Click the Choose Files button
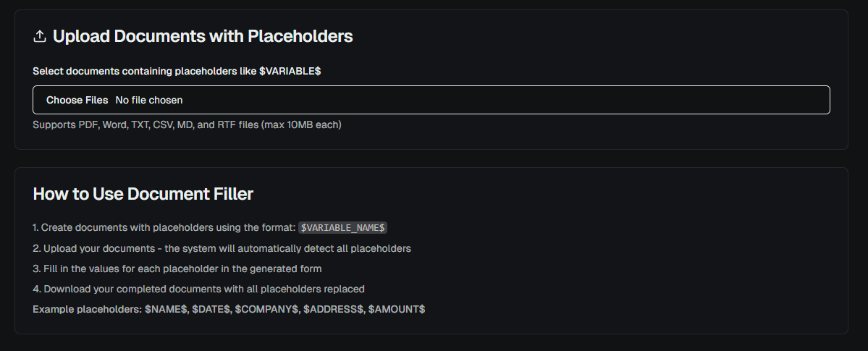This screenshot has width=868, height=351. tap(77, 100)
